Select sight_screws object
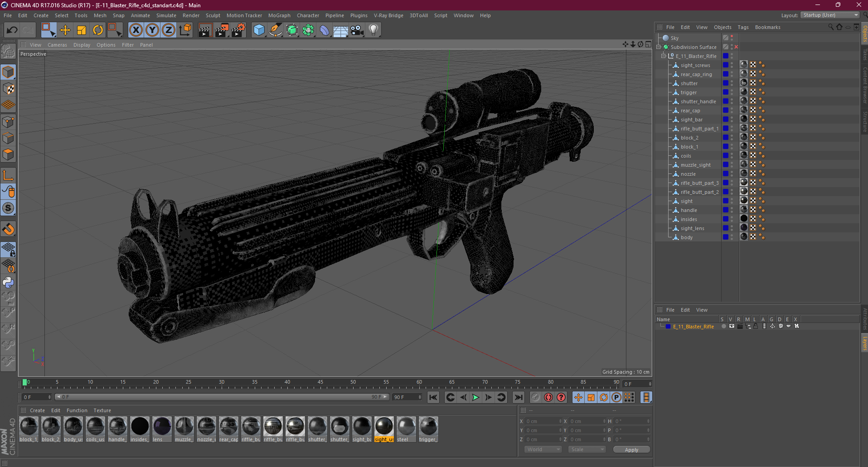The height and width of the screenshot is (467, 868). point(695,65)
